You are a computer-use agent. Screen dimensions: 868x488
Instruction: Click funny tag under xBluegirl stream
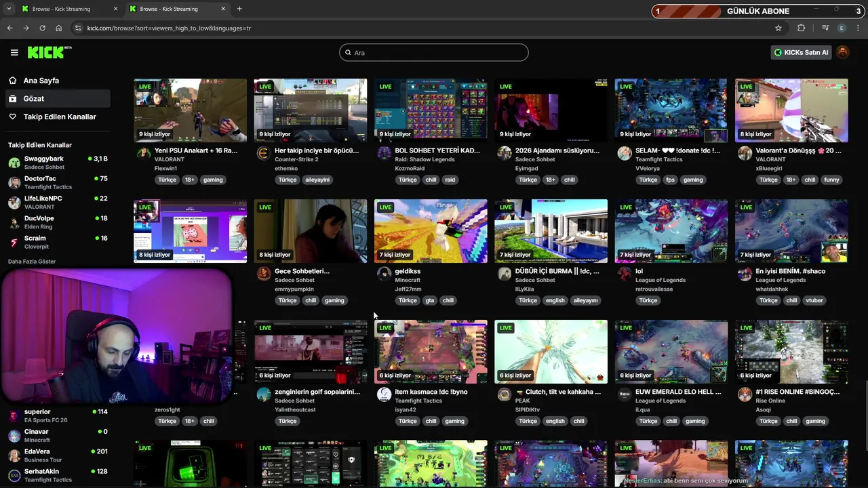coord(832,180)
